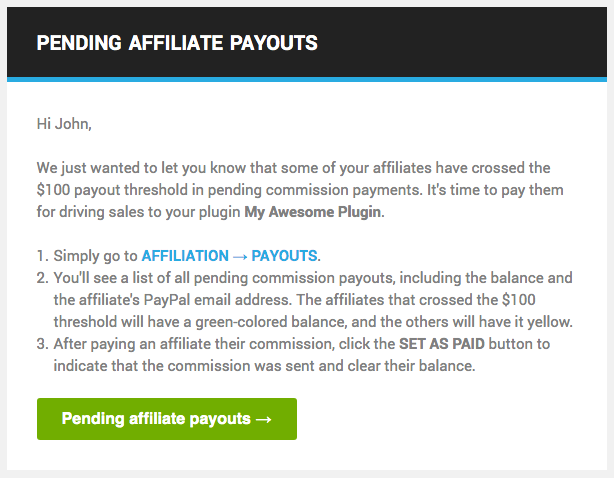Click the PENDING AFFILIATE PAYOUTS header title
This screenshot has width=614, height=478.
click(x=177, y=43)
